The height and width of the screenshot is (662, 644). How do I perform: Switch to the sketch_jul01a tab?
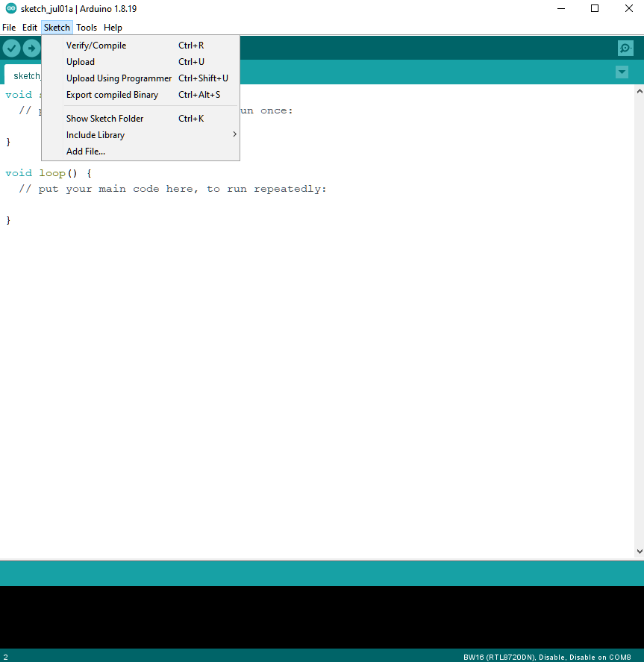(23, 75)
